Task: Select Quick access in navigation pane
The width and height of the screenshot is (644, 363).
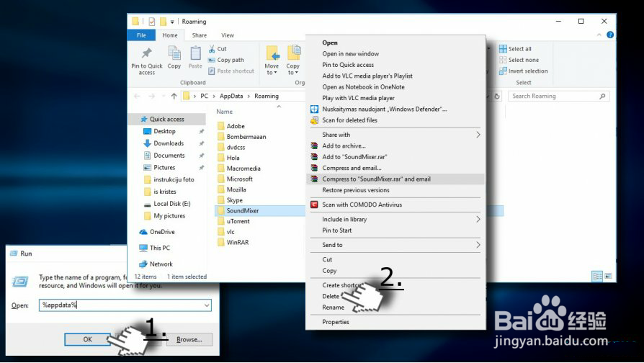Action: coord(166,119)
